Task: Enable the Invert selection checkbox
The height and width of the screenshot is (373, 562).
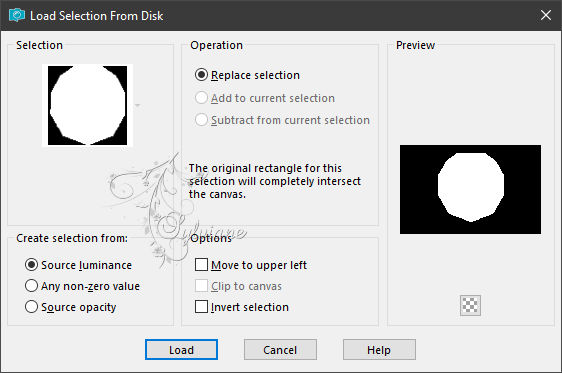Action: tap(201, 307)
